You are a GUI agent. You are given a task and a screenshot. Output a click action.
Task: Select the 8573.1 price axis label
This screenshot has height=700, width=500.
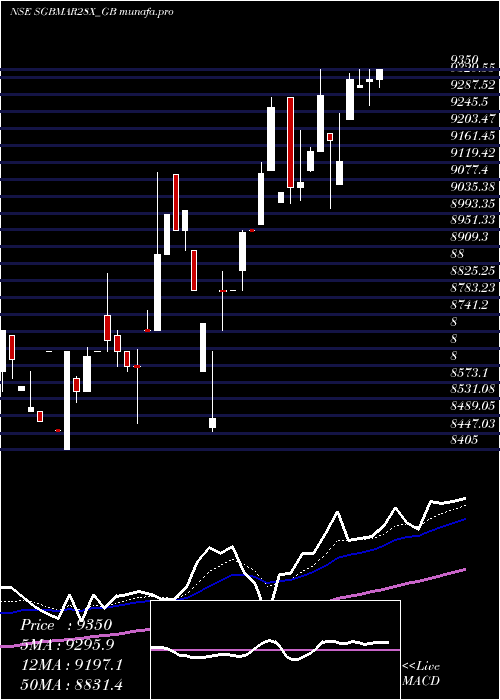tap(469, 372)
